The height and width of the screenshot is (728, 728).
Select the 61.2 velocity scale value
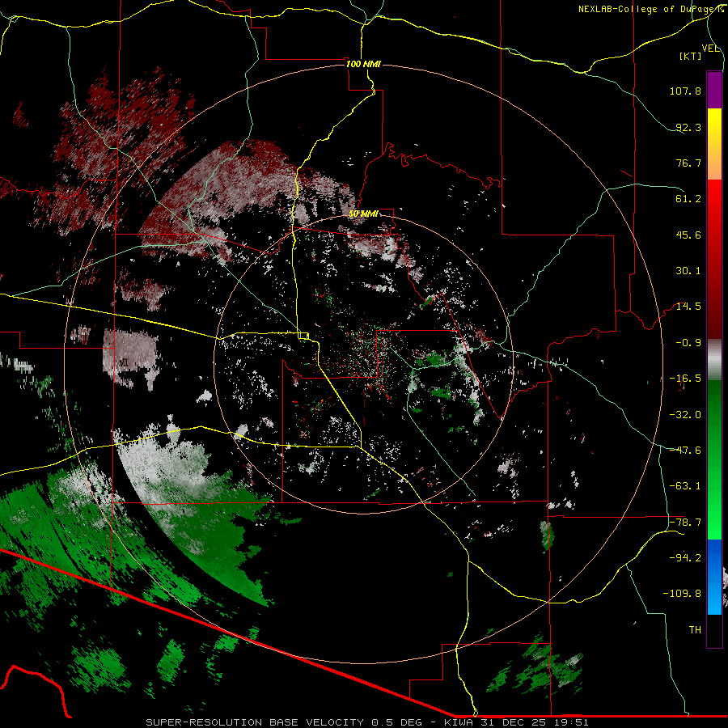tap(688, 199)
